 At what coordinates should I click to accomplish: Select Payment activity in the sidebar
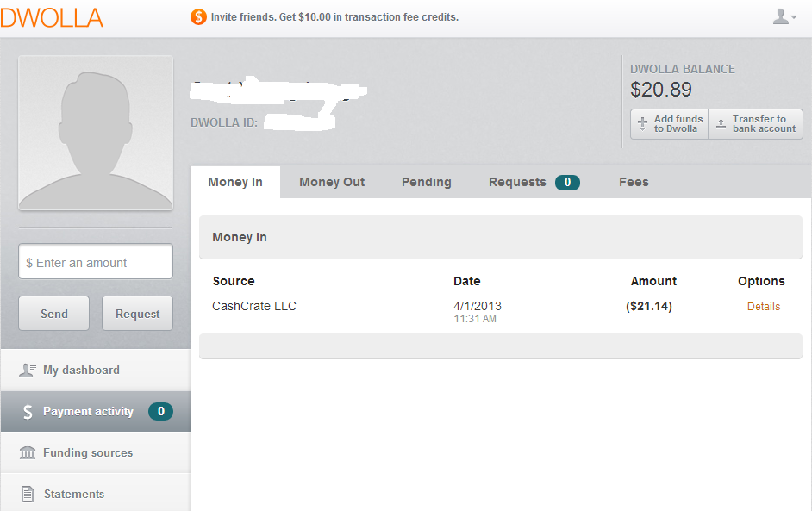[96, 412]
